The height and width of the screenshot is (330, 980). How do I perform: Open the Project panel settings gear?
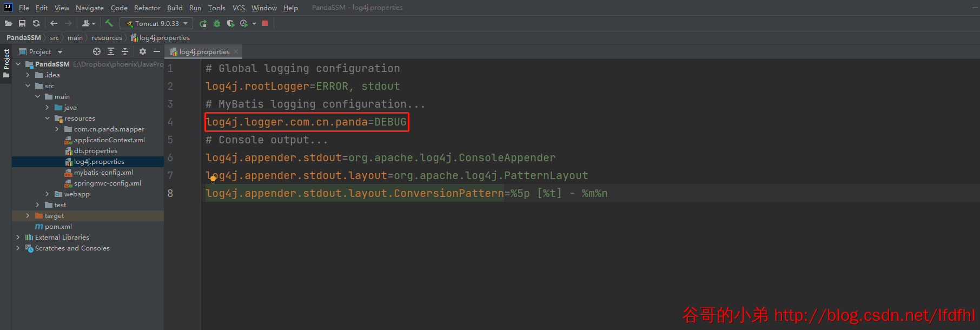[143, 51]
